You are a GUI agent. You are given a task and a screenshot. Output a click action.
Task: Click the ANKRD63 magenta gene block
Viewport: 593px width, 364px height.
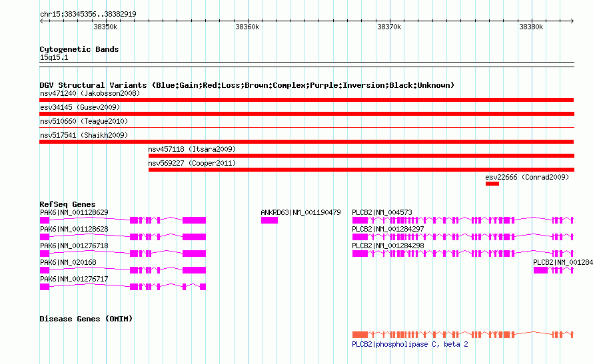269,220
